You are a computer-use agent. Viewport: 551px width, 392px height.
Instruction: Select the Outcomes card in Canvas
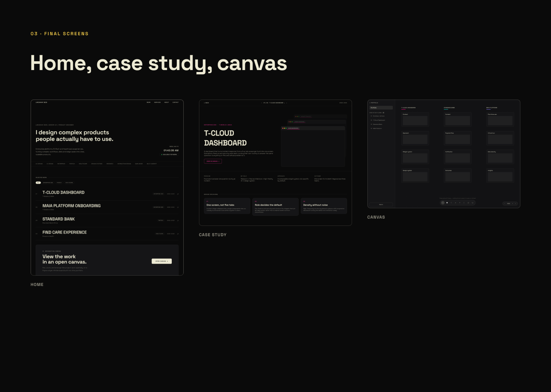tap(458, 176)
